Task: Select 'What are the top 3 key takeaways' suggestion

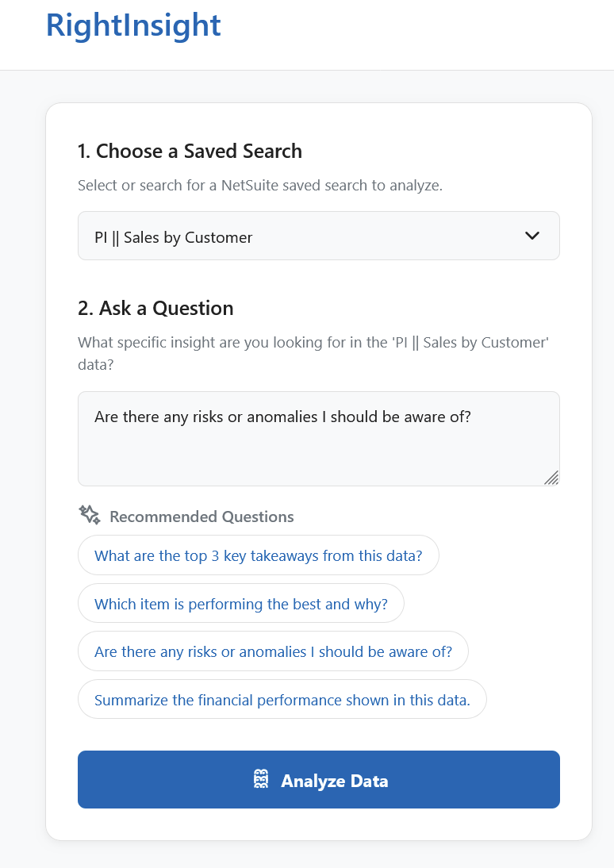Action: click(258, 555)
